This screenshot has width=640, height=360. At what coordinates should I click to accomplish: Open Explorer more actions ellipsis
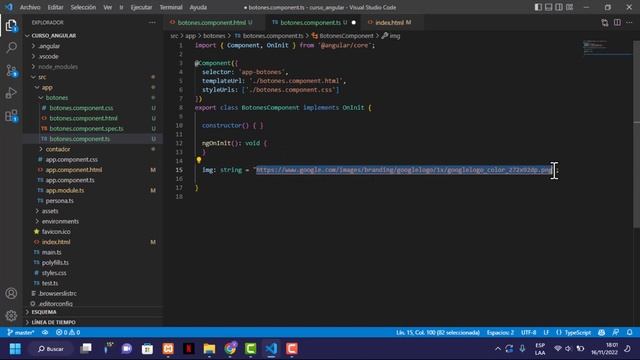coord(152,23)
